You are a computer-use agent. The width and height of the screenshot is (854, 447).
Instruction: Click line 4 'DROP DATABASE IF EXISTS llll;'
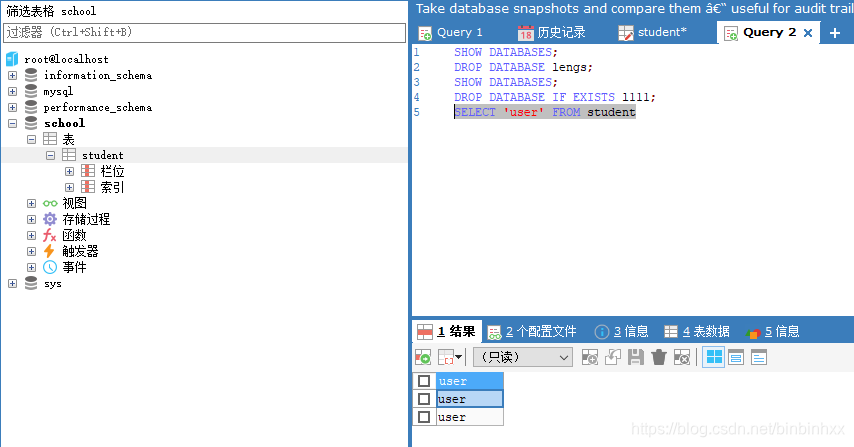point(554,97)
